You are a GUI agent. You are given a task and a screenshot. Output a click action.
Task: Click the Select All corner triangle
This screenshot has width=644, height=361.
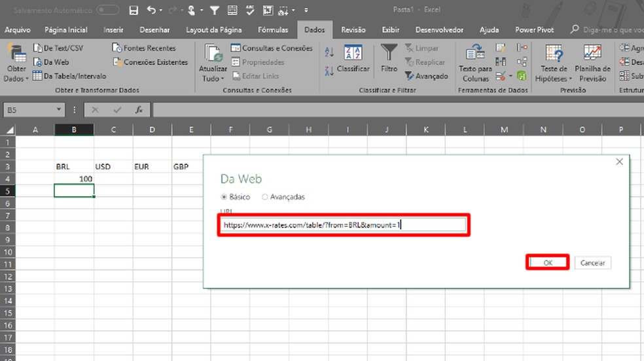pyautogui.click(x=9, y=130)
